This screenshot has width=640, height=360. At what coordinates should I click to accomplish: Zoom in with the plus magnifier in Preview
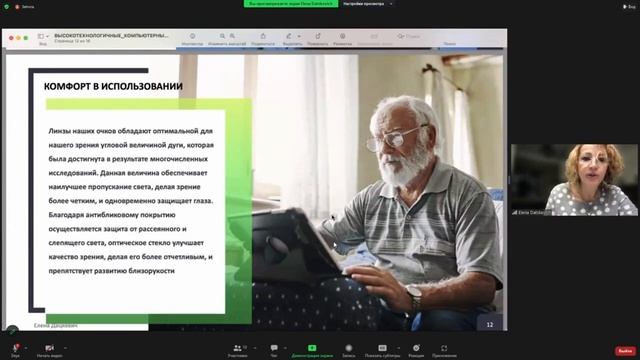[232, 36]
